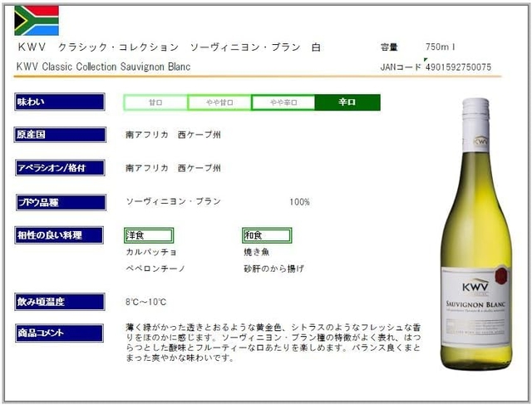
Task: Click the Japanese product title KWV クラシック・コレクション
Action: point(170,47)
